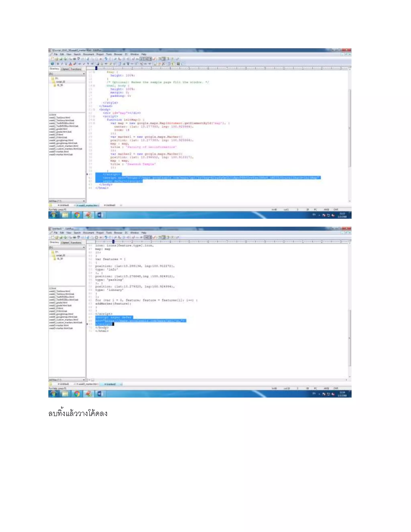Click the red check spelling icon in top toolbar
Screen dimensions: 411x532
click(154, 59)
